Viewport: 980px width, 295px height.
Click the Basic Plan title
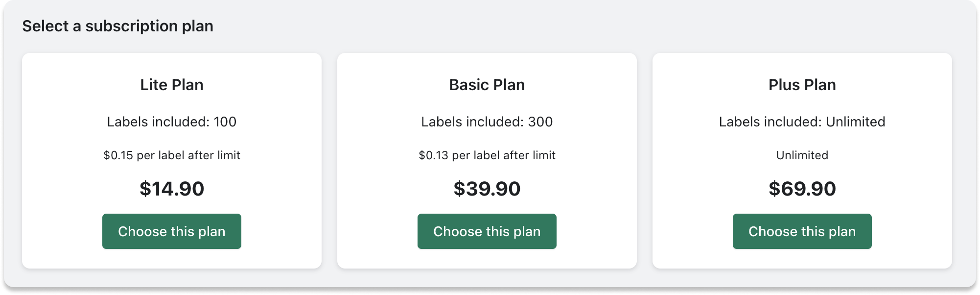point(487,84)
